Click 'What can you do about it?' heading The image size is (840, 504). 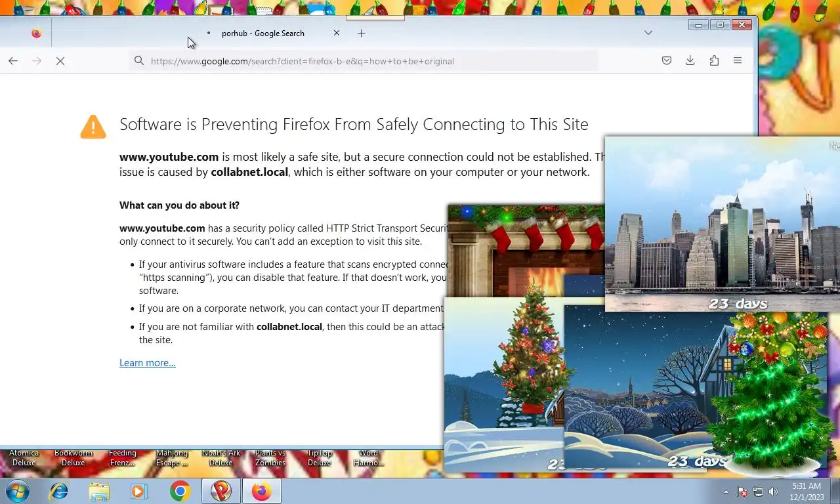click(179, 205)
